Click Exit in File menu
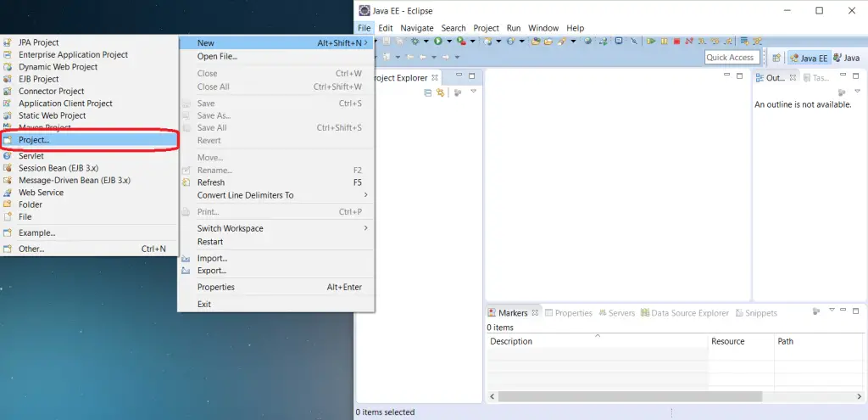 (276, 304)
